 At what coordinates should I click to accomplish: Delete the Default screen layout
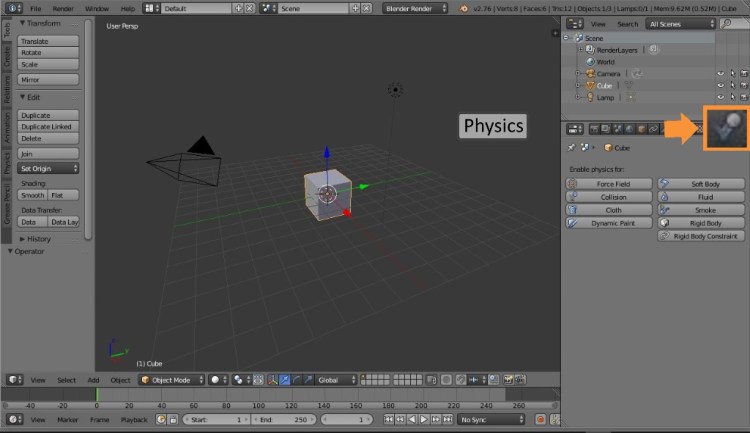(250, 8)
